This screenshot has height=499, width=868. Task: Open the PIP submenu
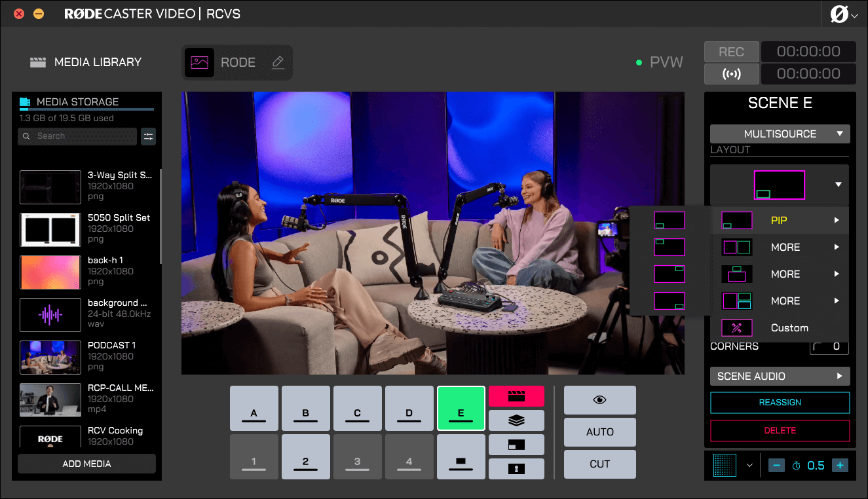click(x=780, y=220)
